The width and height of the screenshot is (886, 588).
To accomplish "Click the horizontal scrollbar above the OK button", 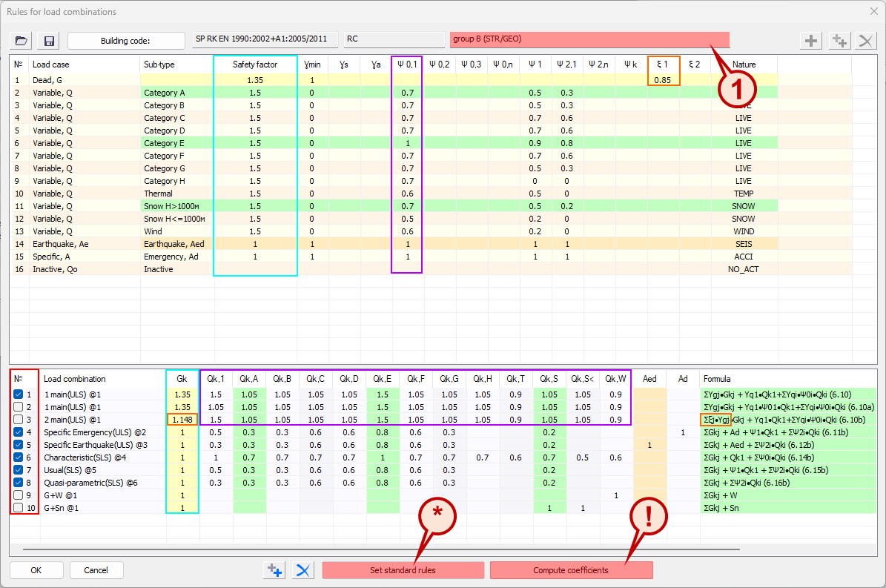I will click(x=371, y=550).
